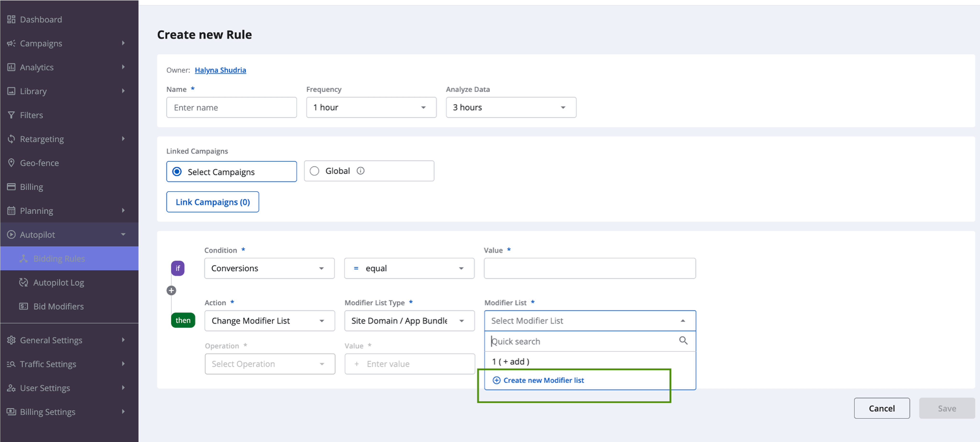Click the Autopilot Log icon
This screenshot has height=442, width=980.
[24, 283]
